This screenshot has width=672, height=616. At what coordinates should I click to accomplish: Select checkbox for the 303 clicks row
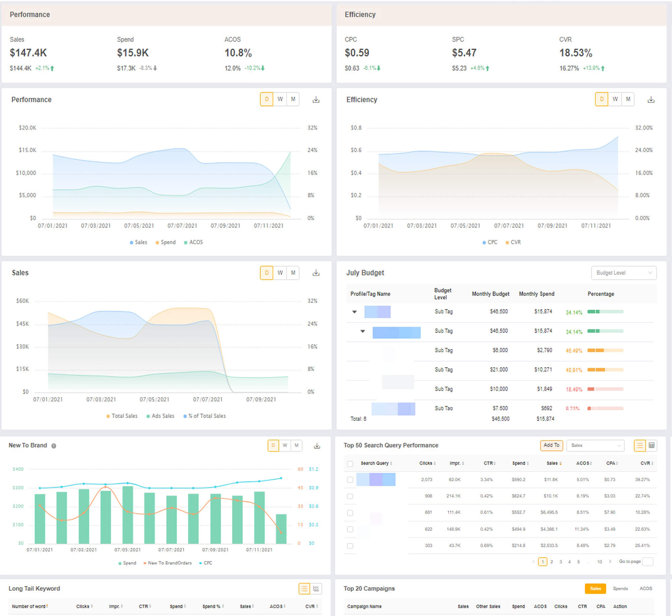click(350, 546)
